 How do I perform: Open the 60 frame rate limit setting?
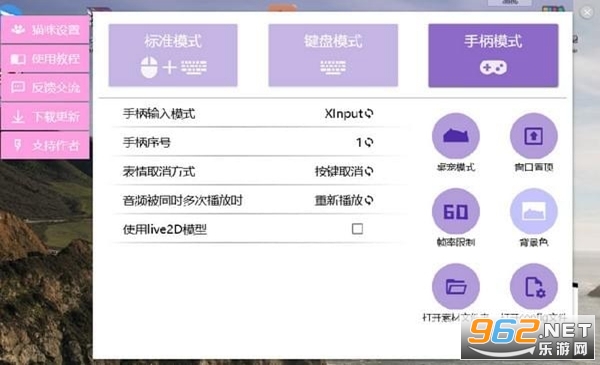[455, 211]
